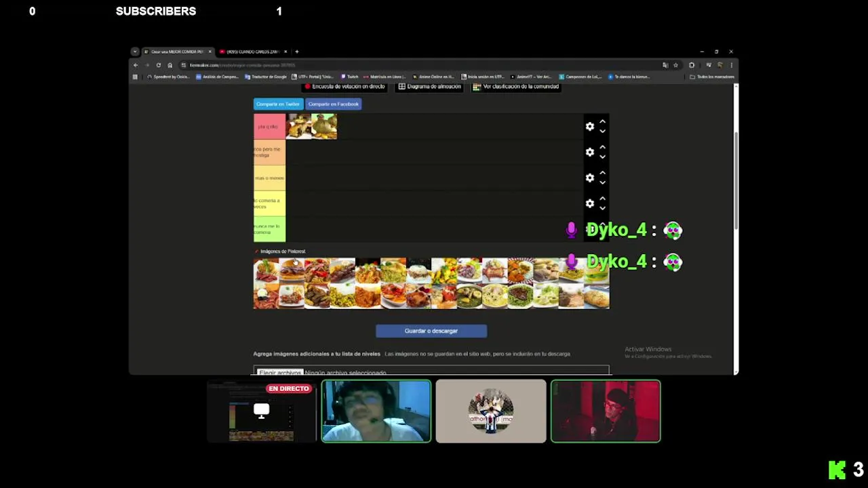Open the Twitch bookmark
Viewport: 868px width, 488px height.
[350, 77]
